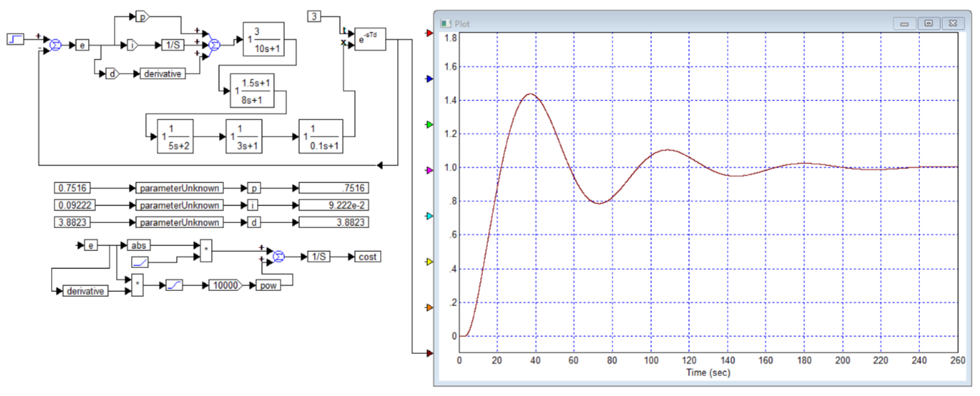The image size is (980, 396).
Task: Click the PID output summing junction
Action: tap(214, 45)
